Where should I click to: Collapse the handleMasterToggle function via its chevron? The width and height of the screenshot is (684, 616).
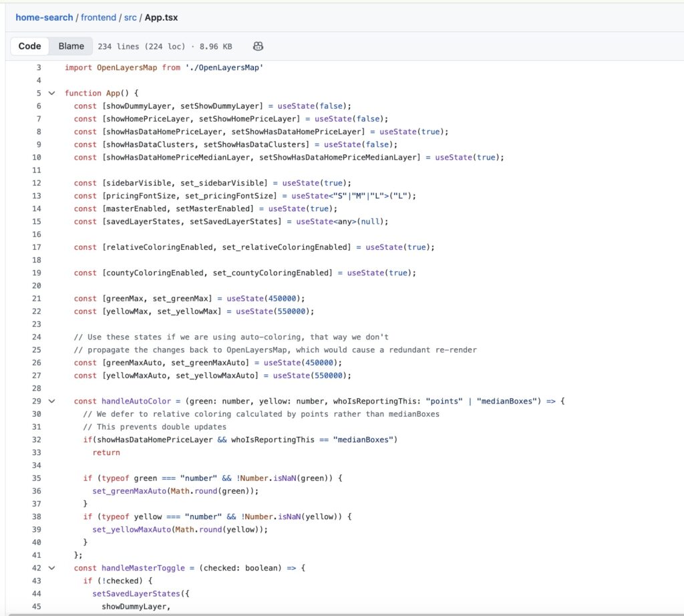point(52,568)
